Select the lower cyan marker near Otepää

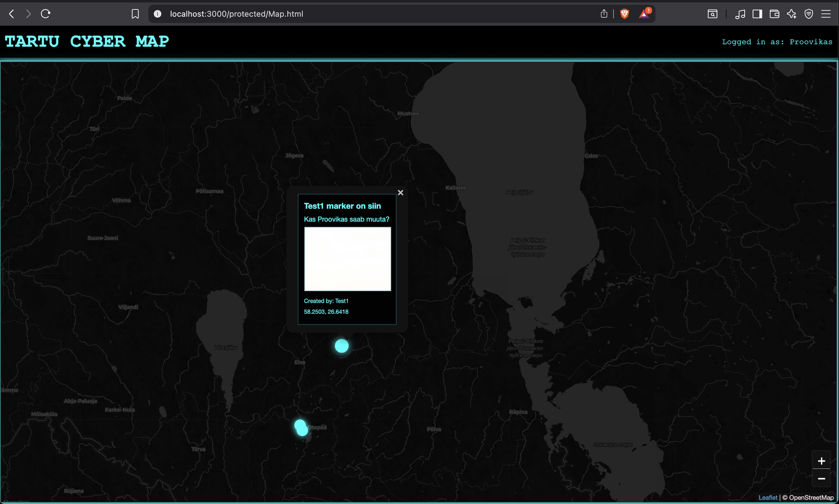(302, 431)
